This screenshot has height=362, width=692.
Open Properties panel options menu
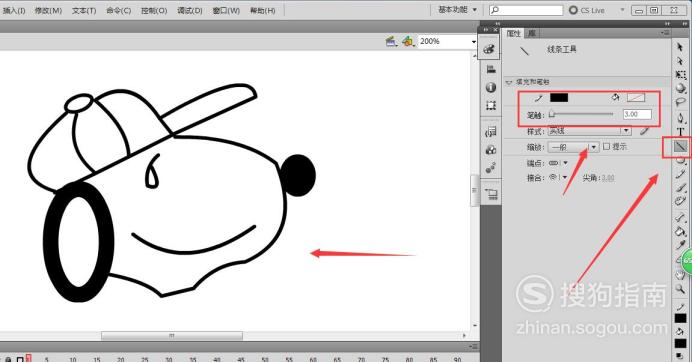pos(665,33)
